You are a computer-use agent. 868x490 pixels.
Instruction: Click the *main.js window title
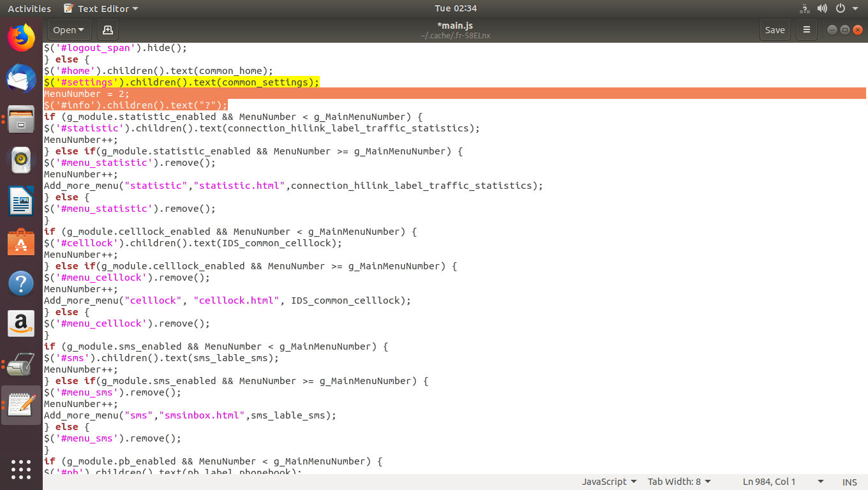click(x=455, y=26)
